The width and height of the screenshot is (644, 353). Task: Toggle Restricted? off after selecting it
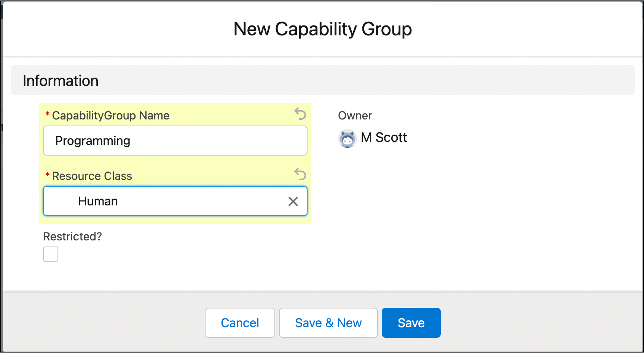50,254
